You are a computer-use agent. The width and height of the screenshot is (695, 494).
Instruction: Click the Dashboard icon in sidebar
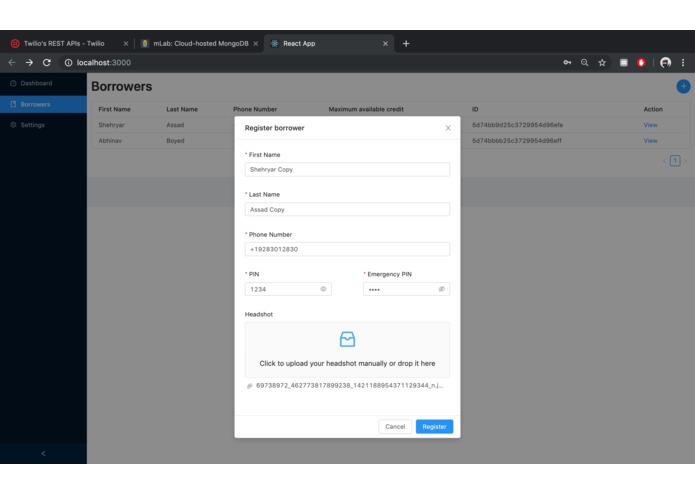tap(13, 83)
